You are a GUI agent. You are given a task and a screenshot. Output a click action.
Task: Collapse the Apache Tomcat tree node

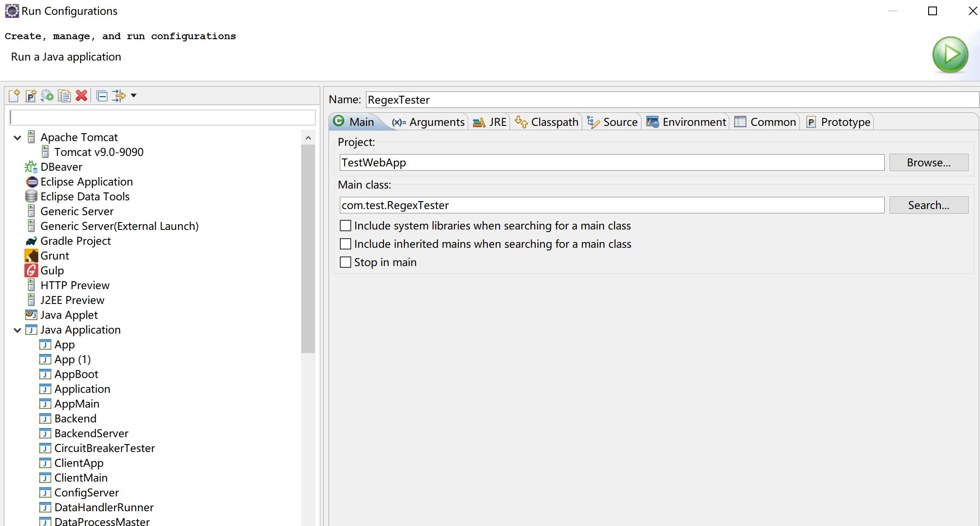coord(17,138)
